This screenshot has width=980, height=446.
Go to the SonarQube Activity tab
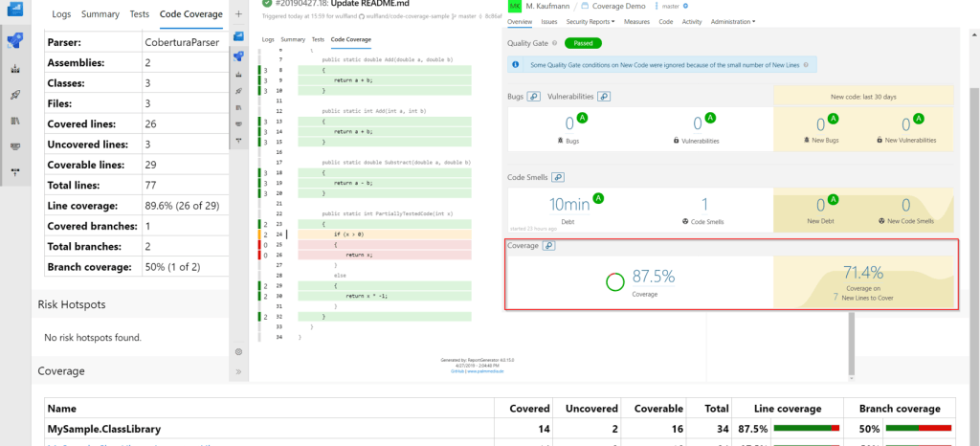point(692,22)
